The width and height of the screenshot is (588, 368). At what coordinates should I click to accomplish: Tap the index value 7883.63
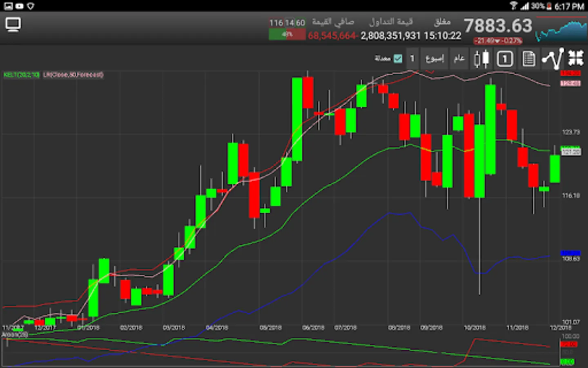pyautogui.click(x=498, y=26)
